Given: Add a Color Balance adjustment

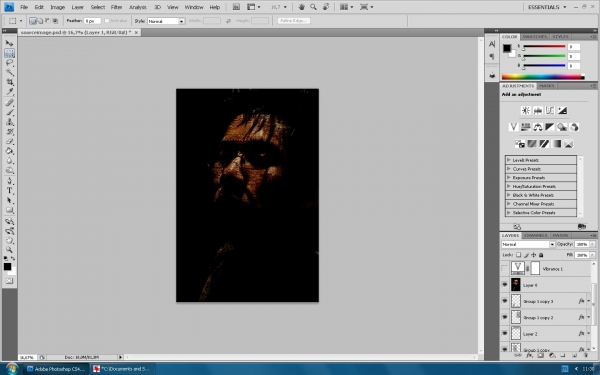Looking at the screenshot, I should (x=538, y=127).
